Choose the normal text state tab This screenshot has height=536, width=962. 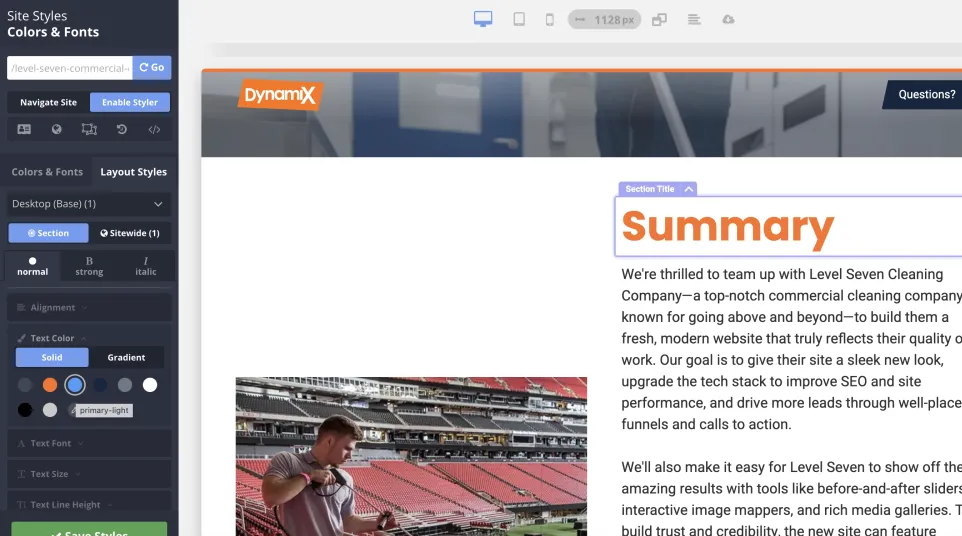(33, 266)
